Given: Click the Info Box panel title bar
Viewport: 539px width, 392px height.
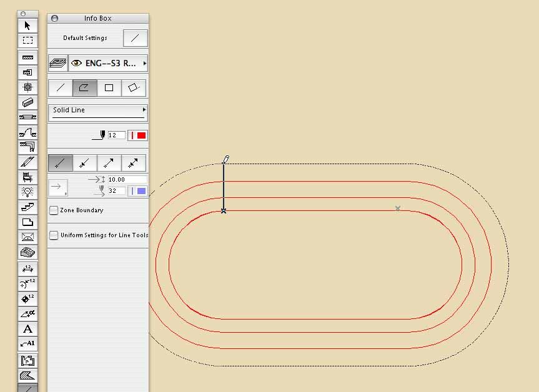Looking at the screenshot, I should [x=98, y=18].
